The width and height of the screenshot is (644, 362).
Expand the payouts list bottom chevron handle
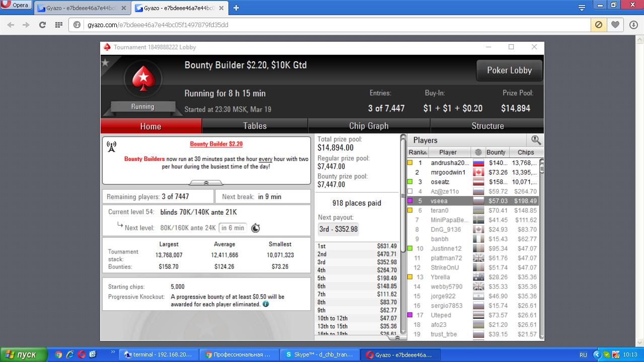click(x=397, y=338)
